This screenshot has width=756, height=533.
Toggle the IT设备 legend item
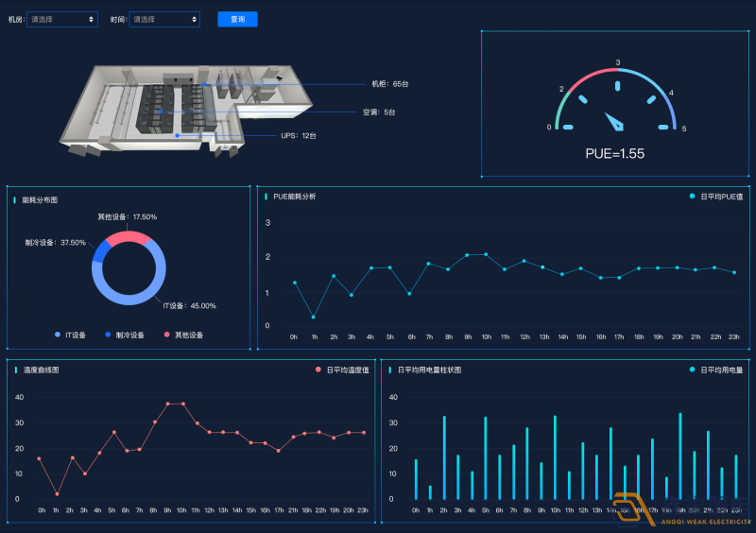[x=71, y=335]
